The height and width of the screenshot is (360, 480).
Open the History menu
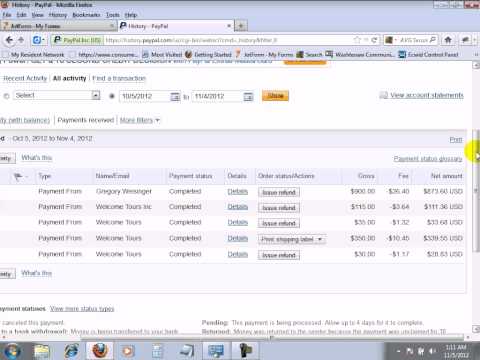coord(58,15)
